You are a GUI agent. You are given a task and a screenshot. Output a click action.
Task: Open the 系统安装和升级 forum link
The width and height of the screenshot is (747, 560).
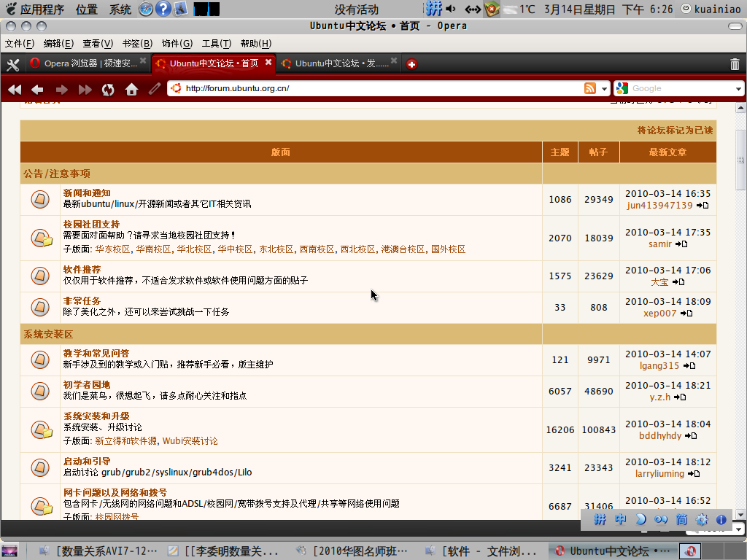[96, 416]
